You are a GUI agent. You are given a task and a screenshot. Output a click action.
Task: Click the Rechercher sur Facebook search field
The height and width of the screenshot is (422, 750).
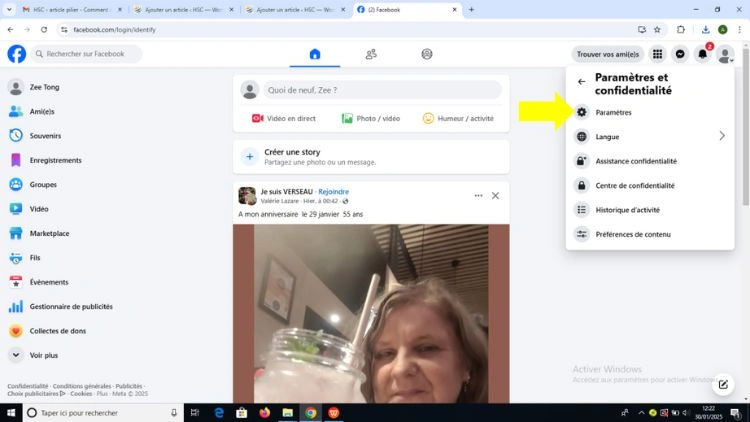pos(92,54)
